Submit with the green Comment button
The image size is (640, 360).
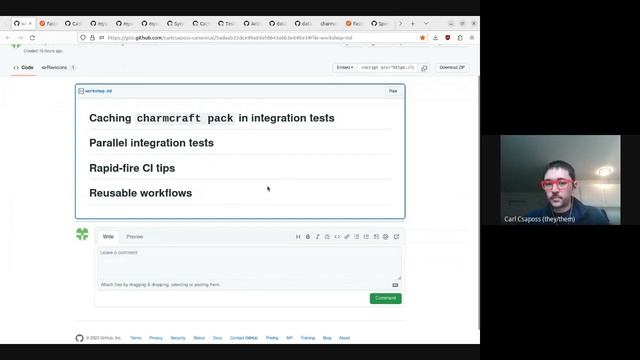click(x=386, y=298)
